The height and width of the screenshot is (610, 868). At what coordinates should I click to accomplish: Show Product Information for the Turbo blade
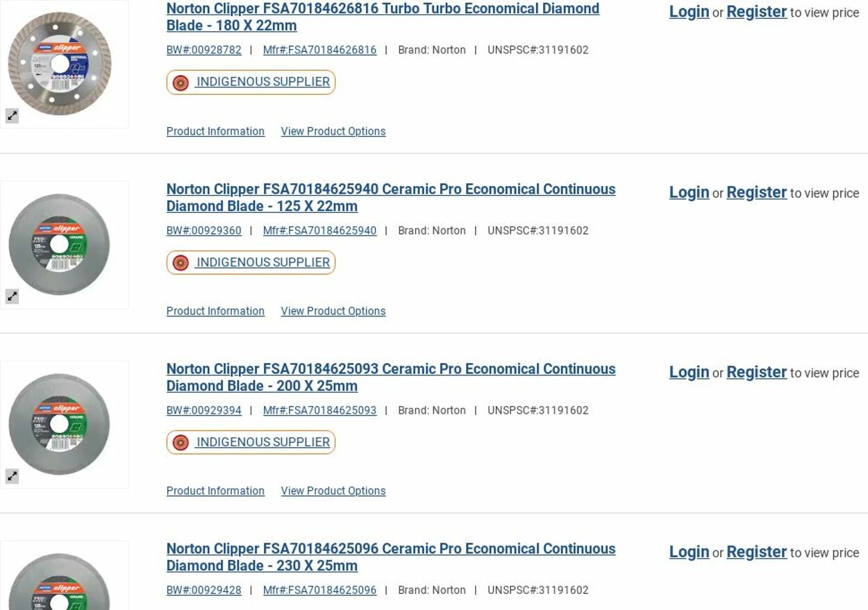point(215,131)
